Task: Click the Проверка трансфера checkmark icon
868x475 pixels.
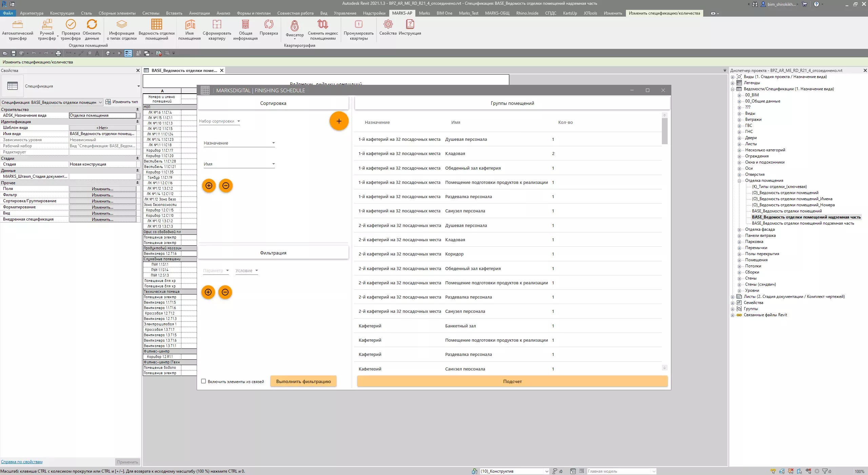Action: pyautogui.click(x=71, y=24)
